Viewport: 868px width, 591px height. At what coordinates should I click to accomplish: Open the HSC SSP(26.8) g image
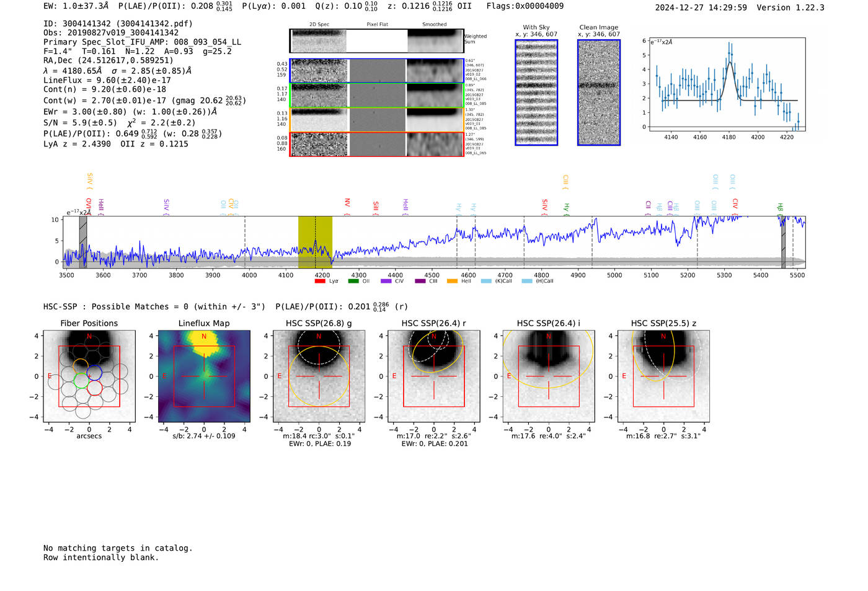319,376
